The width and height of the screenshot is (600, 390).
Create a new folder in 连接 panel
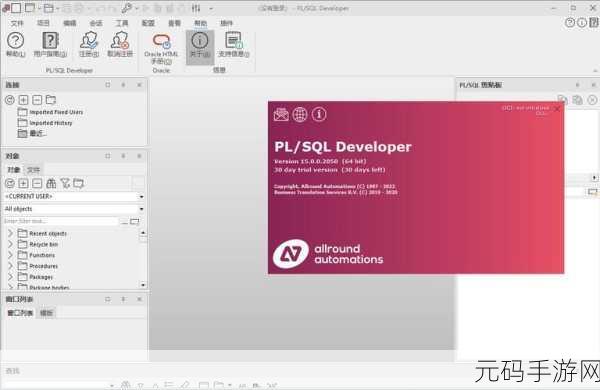coord(51,100)
